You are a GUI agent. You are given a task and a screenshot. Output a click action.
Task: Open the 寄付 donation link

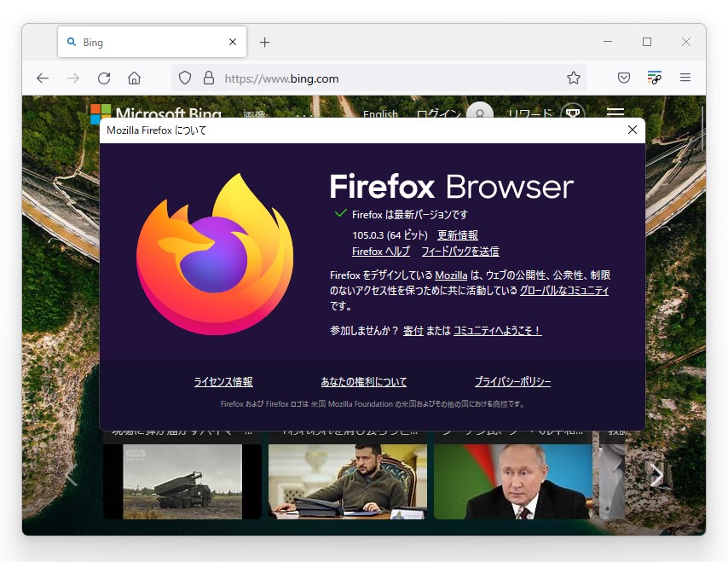click(413, 330)
